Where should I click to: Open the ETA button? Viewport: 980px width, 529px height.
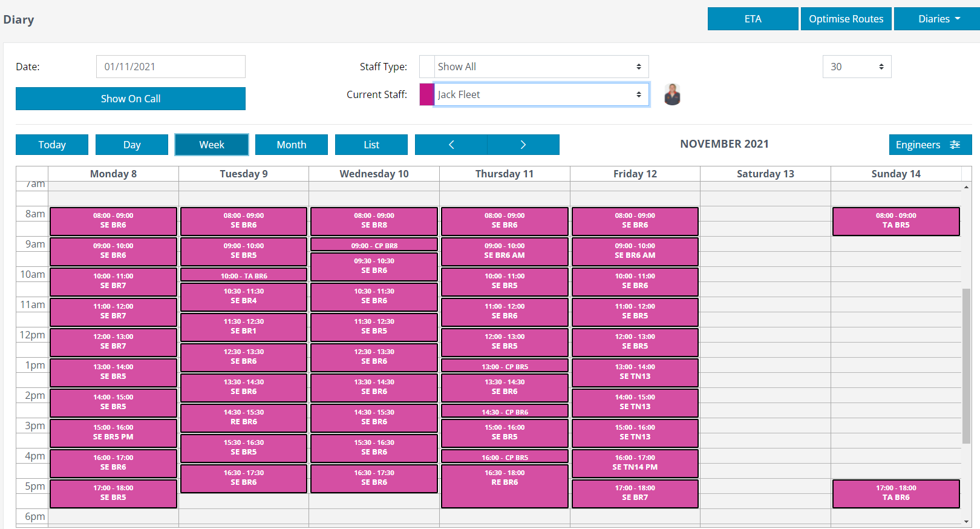click(x=753, y=19)
